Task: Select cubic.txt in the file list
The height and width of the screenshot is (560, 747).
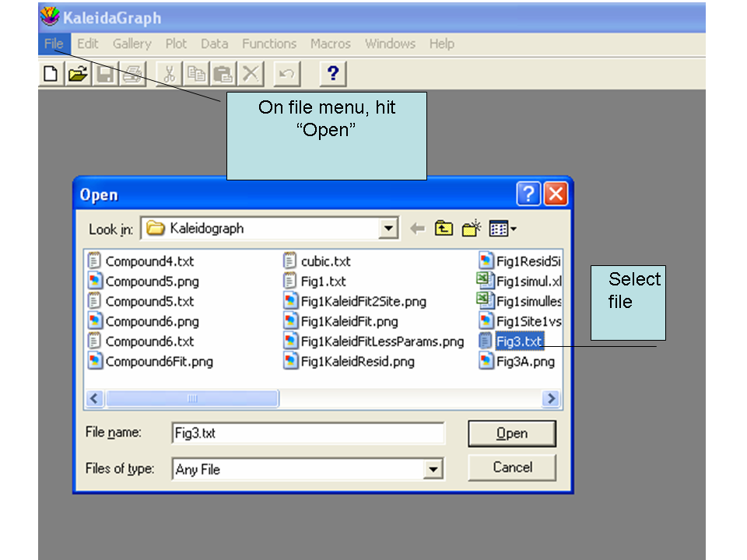Action: (317, 261)
